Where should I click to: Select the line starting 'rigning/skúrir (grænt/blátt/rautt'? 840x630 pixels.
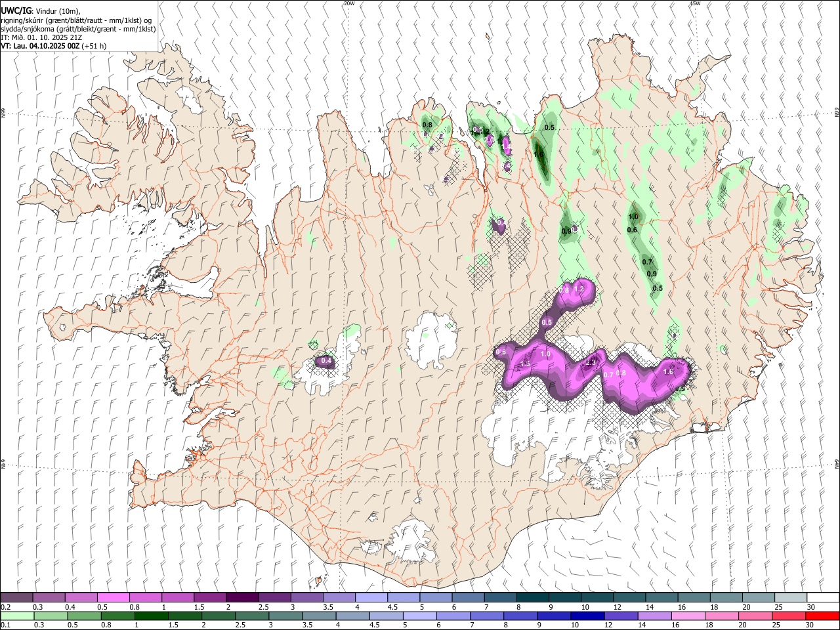[77, 20]
